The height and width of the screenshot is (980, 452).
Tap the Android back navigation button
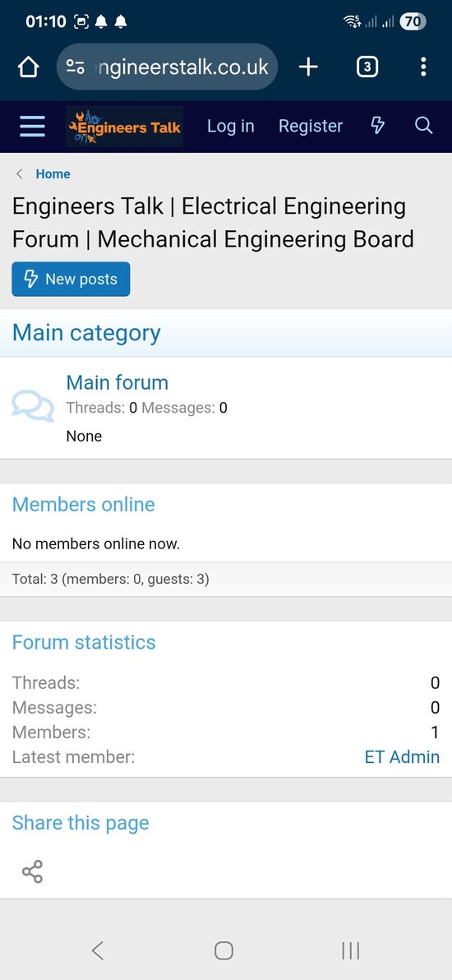coord(98,950)
